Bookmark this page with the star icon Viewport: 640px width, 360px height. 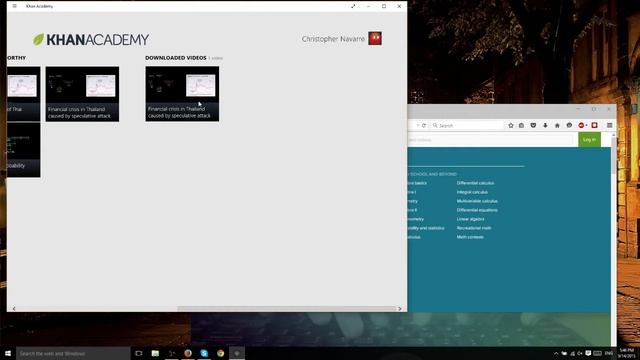(511, 125)
